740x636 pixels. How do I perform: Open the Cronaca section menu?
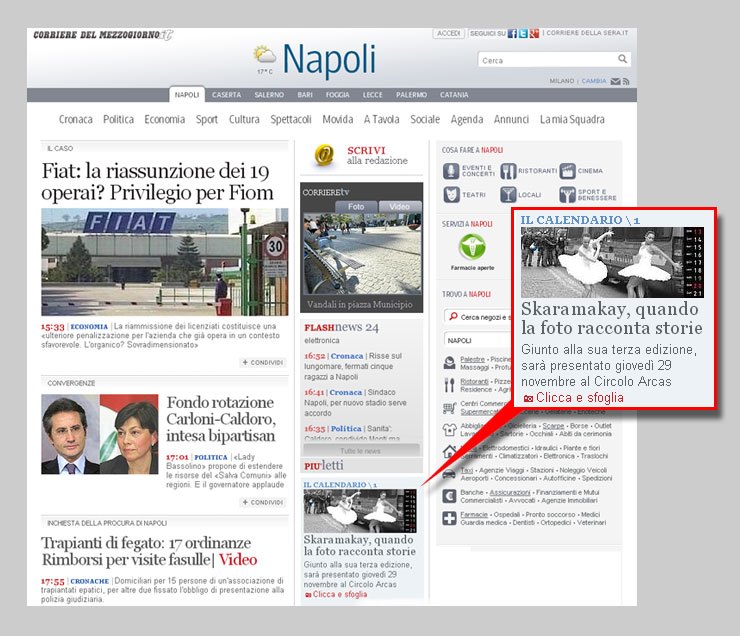[x=76, y=119]
